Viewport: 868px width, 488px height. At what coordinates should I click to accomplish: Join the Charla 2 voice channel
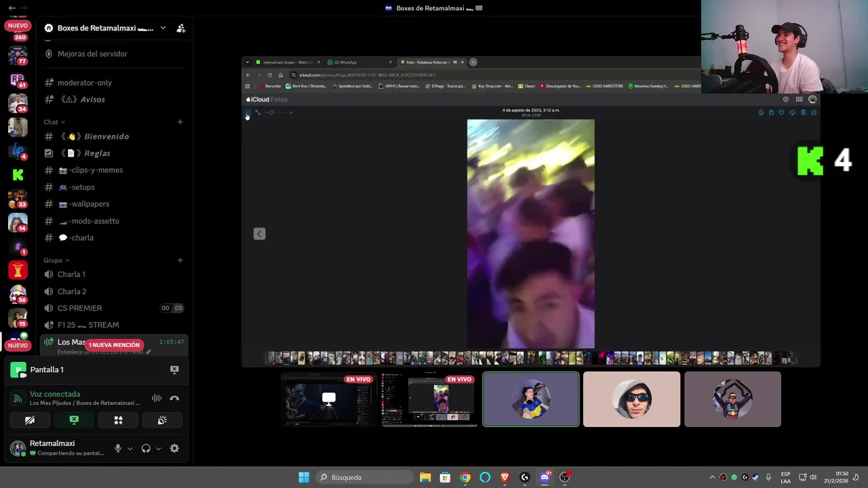pyautogui.click(x=72, y=291)
